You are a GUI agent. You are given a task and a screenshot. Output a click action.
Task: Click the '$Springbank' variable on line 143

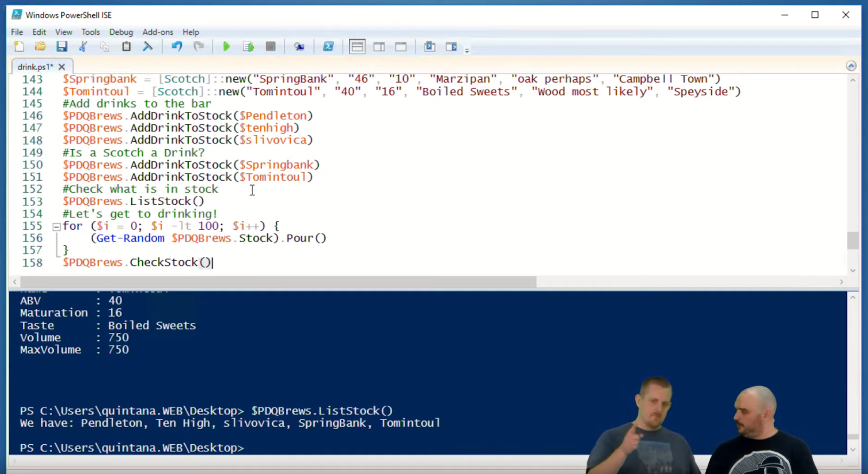(100, 79)
